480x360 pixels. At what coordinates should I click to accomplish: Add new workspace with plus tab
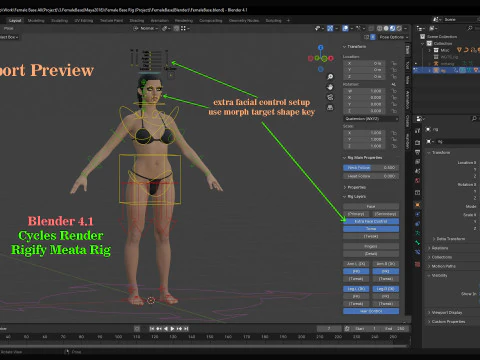click(288, 21)
